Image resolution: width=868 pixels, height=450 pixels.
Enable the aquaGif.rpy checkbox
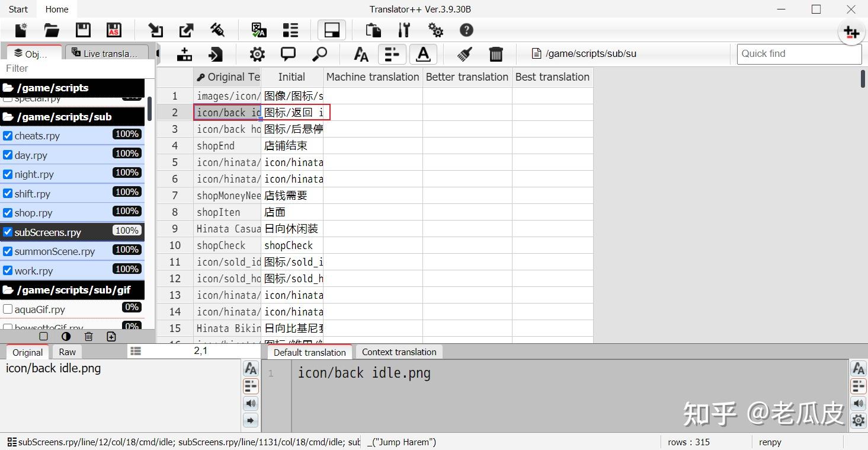tap(8, 309)
